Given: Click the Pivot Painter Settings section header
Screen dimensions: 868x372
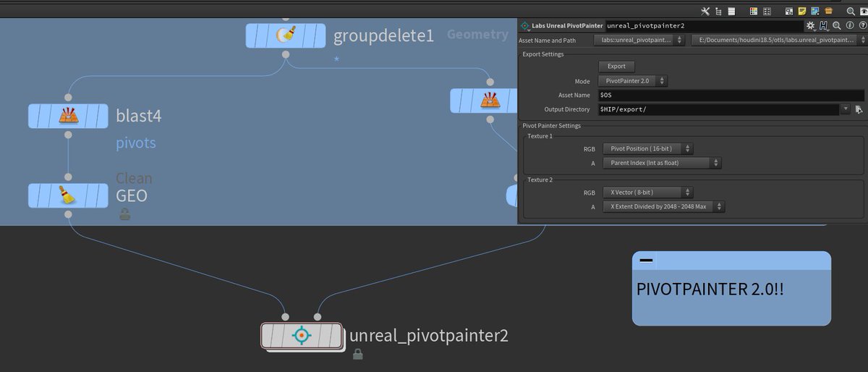Looking at the screenshot, I should pos(552,126).
